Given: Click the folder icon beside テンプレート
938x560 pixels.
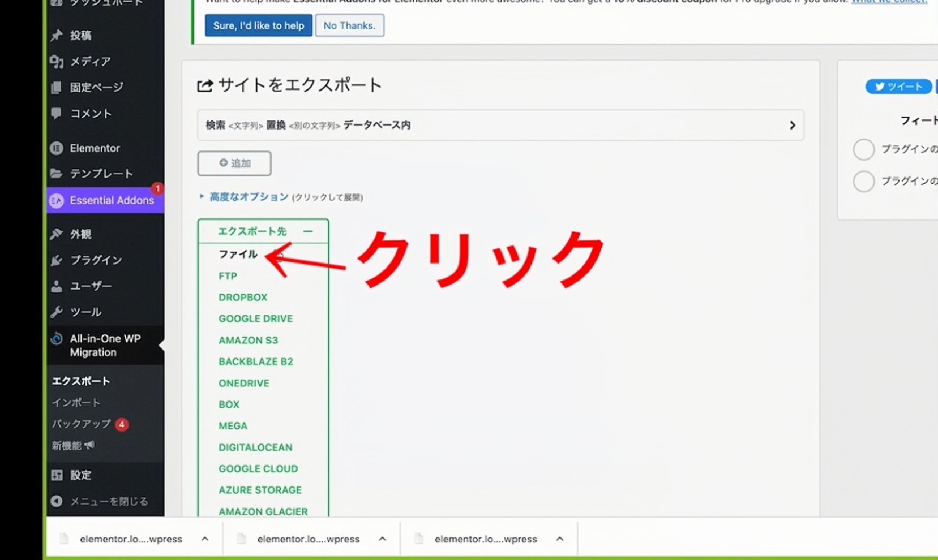Looking at the screenshot, I should click(56, 173).
